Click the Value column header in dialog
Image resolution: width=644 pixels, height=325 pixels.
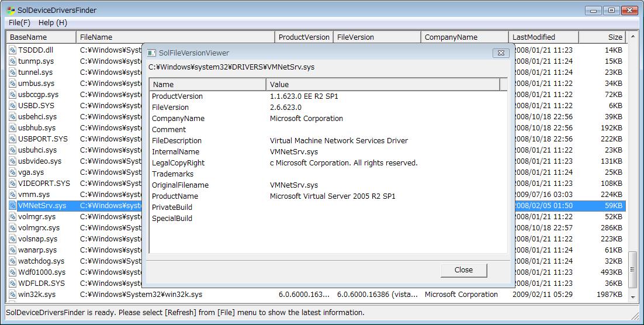(x=383, y=84)
